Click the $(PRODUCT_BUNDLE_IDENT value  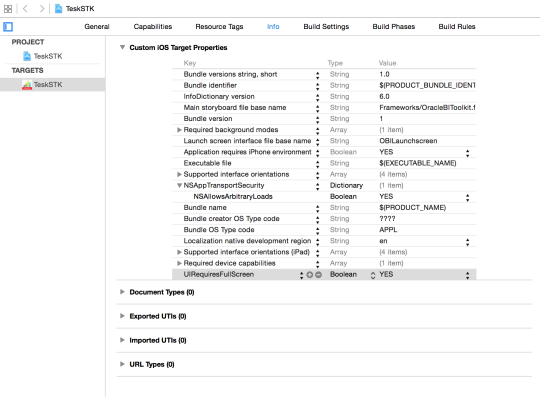(x=427, y=85)
